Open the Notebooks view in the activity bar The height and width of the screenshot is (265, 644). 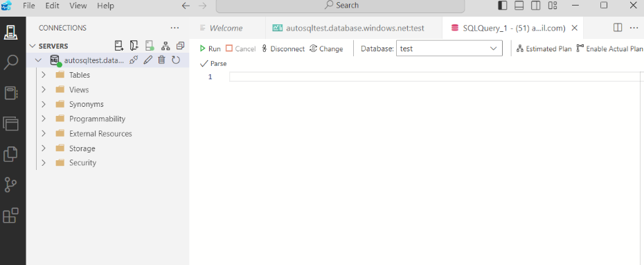click(x=10, y=93)
